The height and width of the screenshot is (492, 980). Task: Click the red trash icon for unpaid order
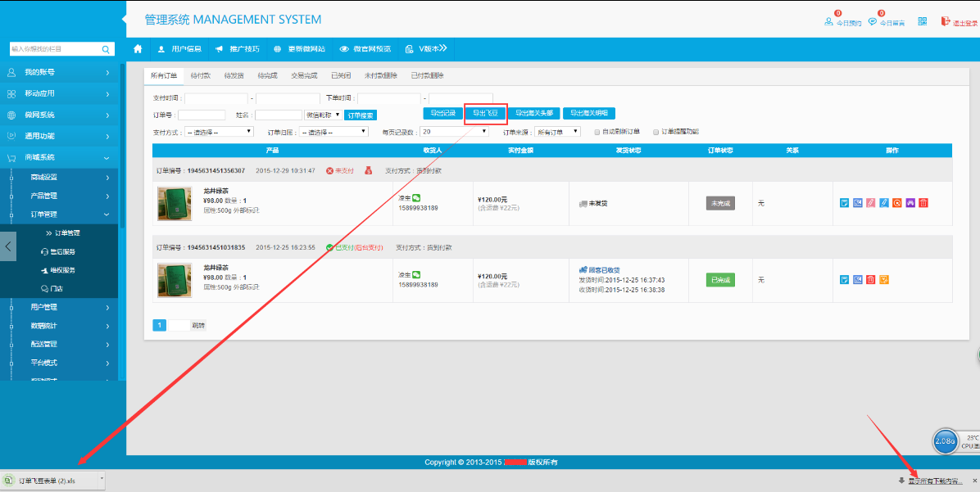pos(923,203)
